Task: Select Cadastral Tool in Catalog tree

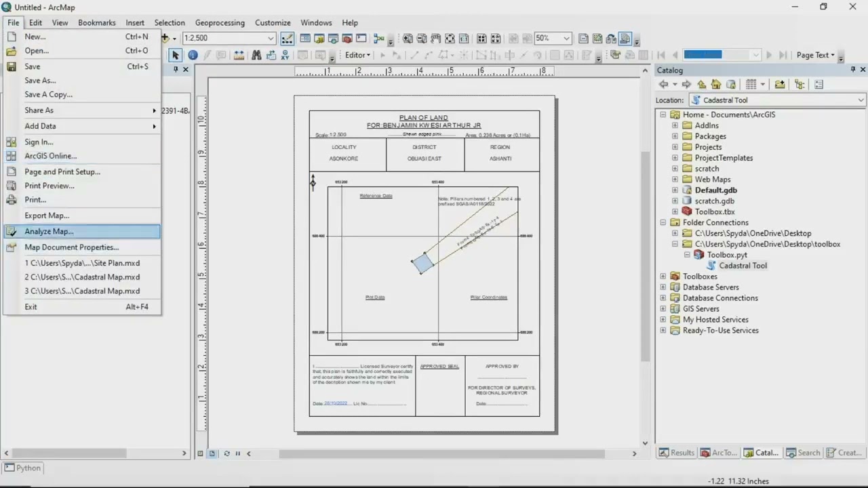Action: coord(743,266)
